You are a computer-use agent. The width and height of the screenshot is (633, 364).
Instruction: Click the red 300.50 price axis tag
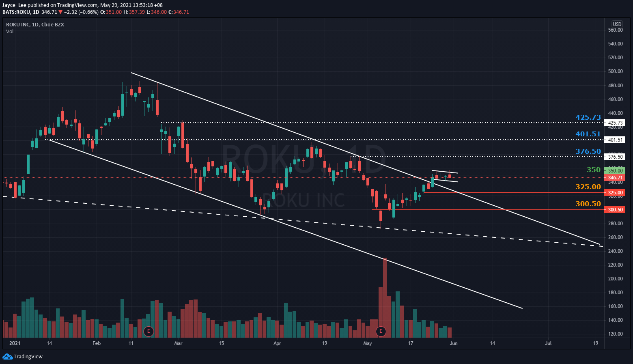[x=615, y=209]
